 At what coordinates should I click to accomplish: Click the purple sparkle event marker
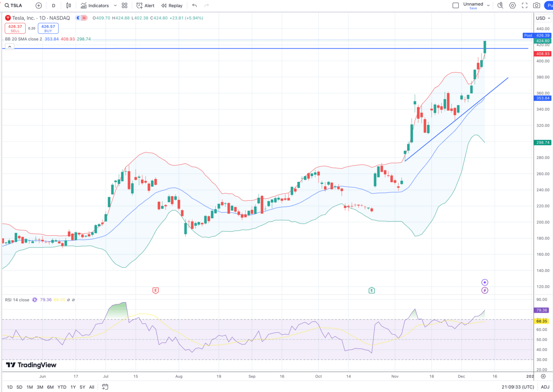(x=485, y=282)
